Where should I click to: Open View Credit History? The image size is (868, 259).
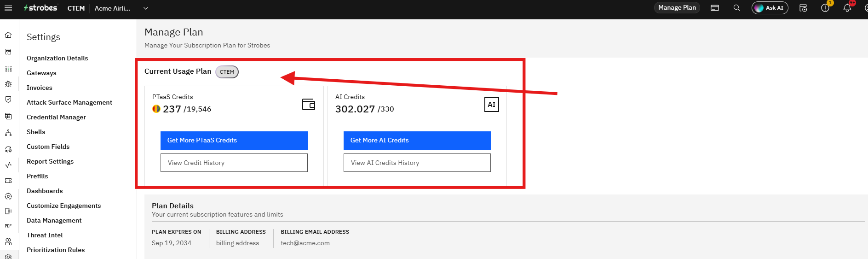tap(234, 163)
